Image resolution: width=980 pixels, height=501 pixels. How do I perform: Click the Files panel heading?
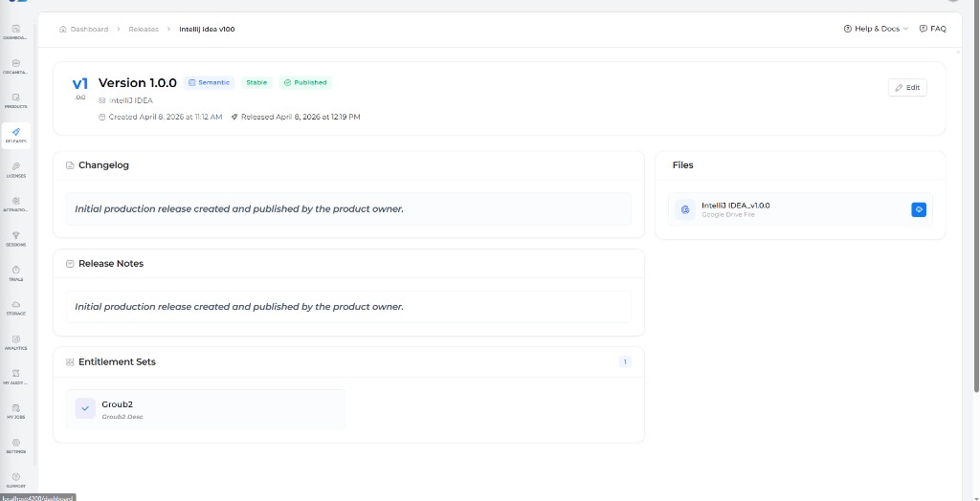click(682, 165)
